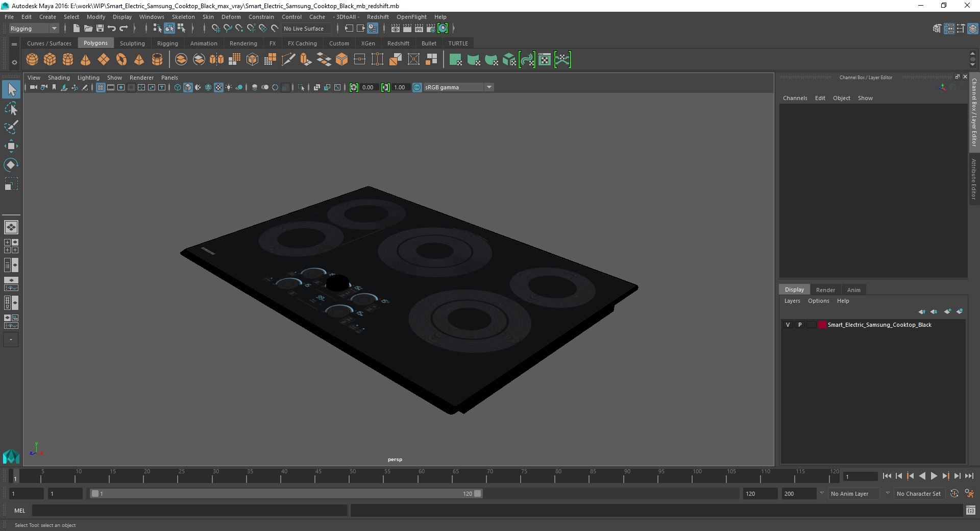Switch to the Rendering shelf tab

pos(243,43)
